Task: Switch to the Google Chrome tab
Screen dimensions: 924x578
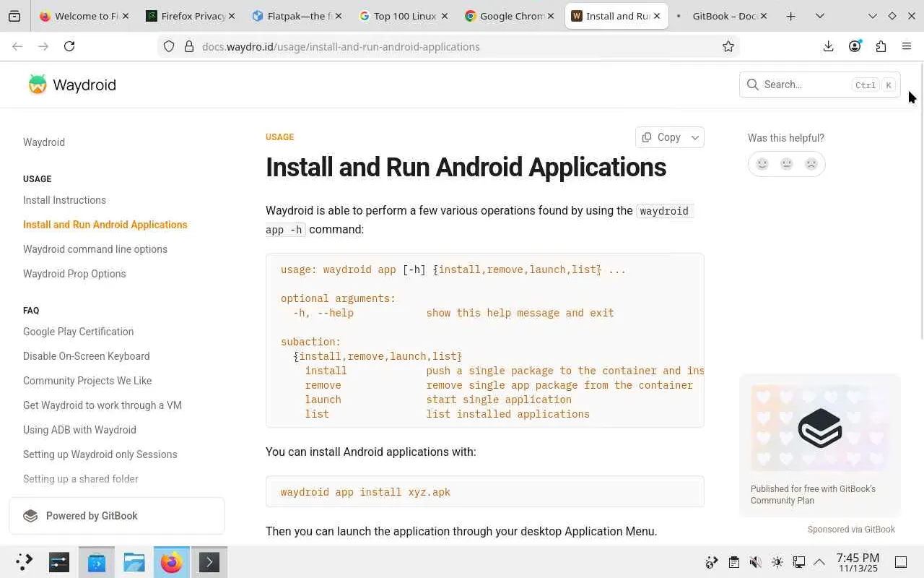Action: 509,16
